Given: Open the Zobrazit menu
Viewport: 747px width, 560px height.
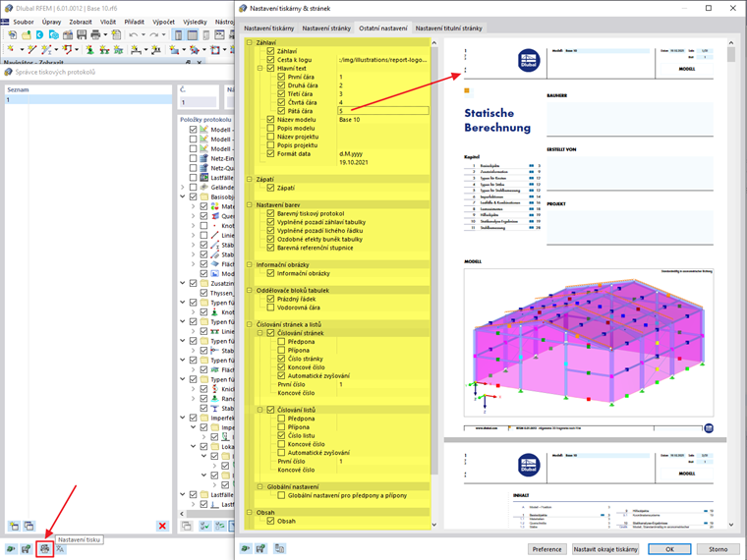Looking at the screenshot, I should (x=81, y=22).
